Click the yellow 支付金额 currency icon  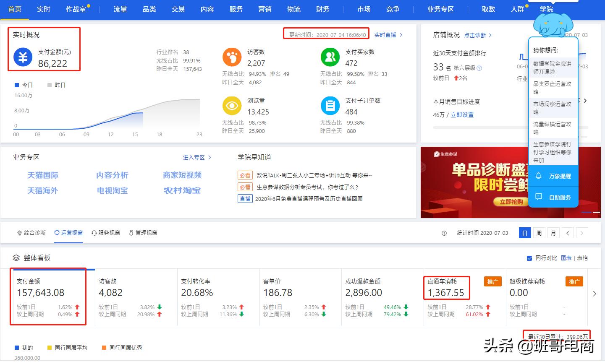23,57
